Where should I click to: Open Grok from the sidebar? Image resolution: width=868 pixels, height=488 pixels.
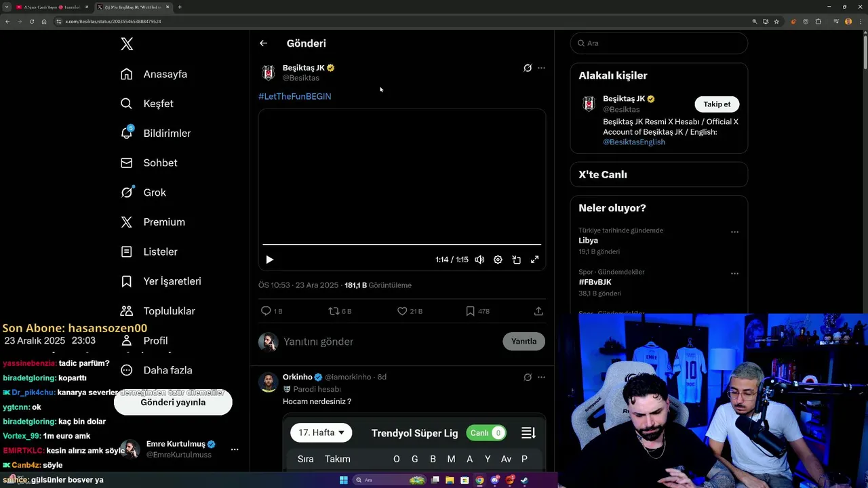click(x=143, y=192)
